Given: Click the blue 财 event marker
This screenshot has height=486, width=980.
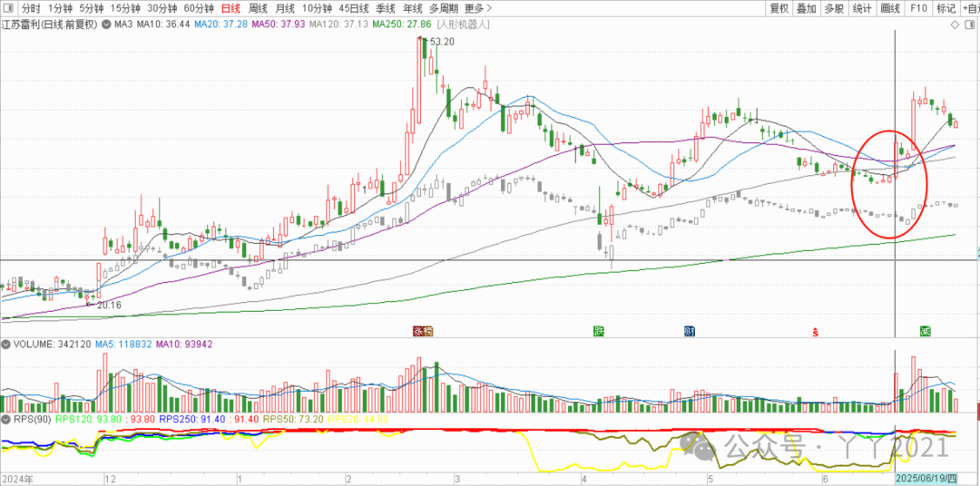Looking at the screenshot, I should click(689, 331).
